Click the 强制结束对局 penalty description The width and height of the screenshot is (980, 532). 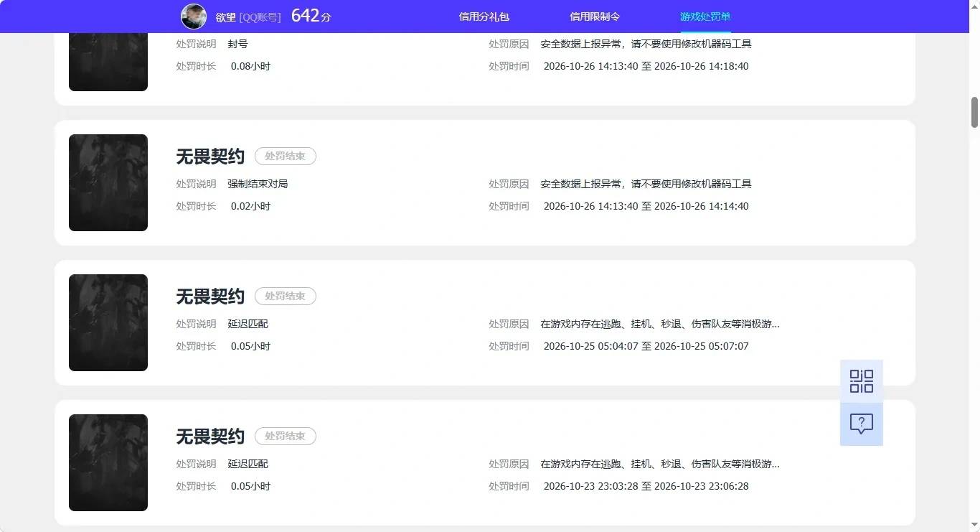tap(258, 184)
